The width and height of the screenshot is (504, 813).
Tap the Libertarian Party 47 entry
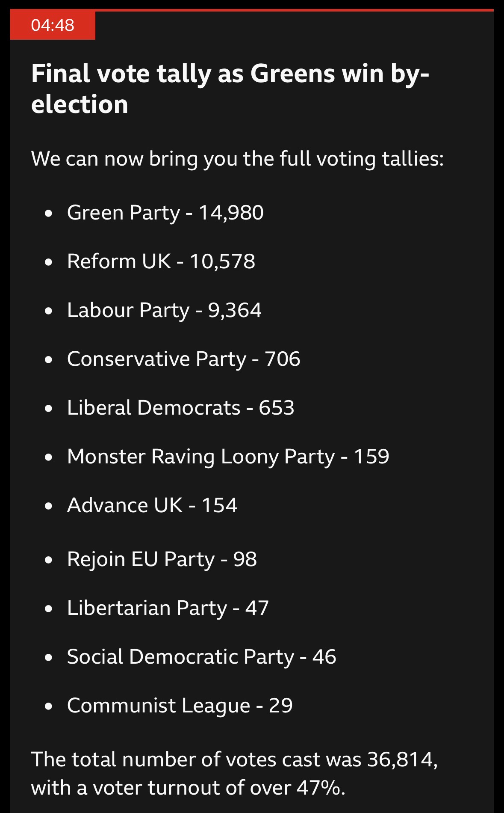point(168,608)
